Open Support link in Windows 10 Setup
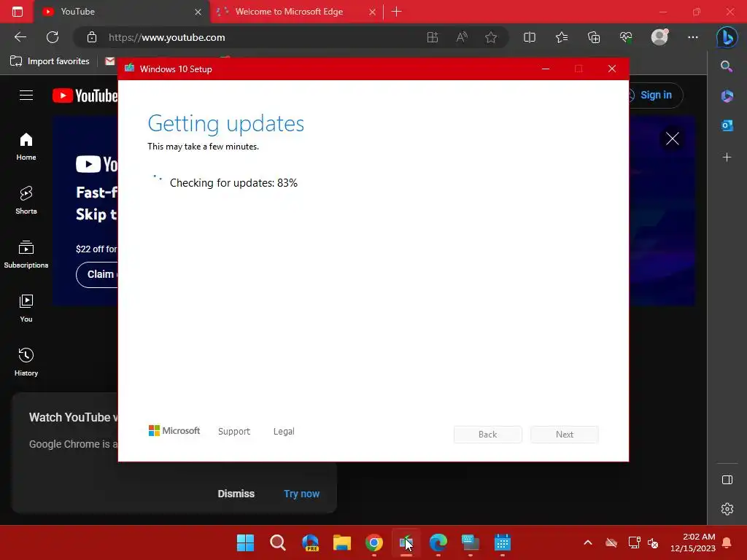Screen dimensions: 747x560 (234, 432)
